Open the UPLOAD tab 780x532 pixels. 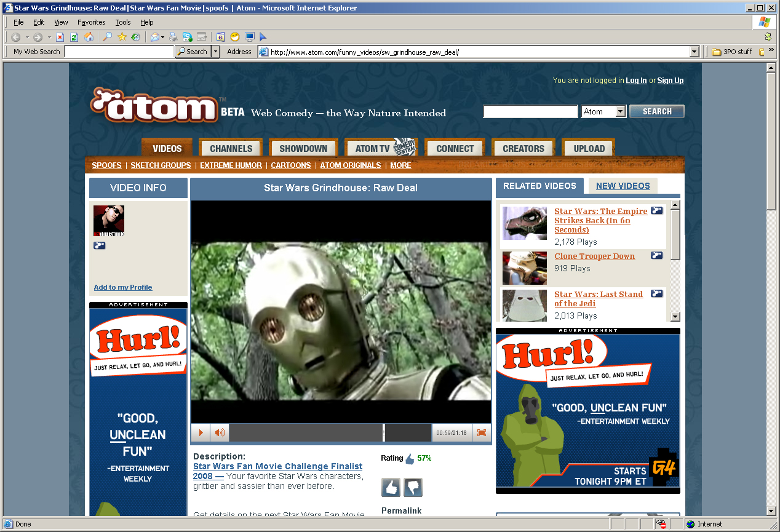click(x=589, y=148)
